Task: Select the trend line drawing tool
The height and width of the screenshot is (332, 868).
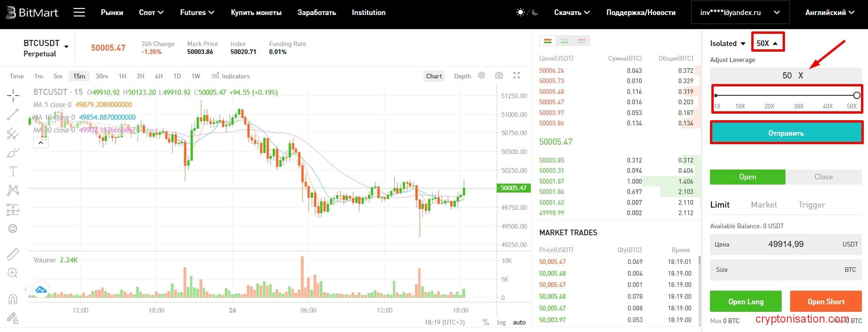Action: pyautogui.click(x=13, y=114)
